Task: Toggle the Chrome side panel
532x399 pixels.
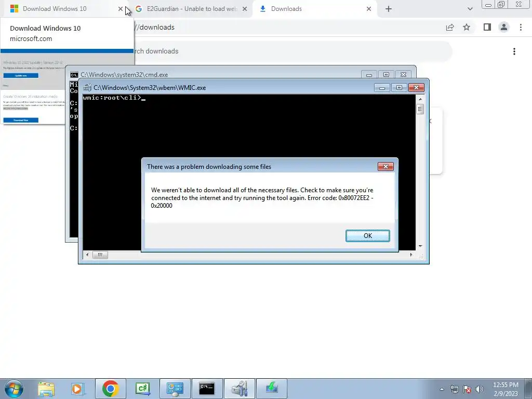Action: (x=487, y=27)
